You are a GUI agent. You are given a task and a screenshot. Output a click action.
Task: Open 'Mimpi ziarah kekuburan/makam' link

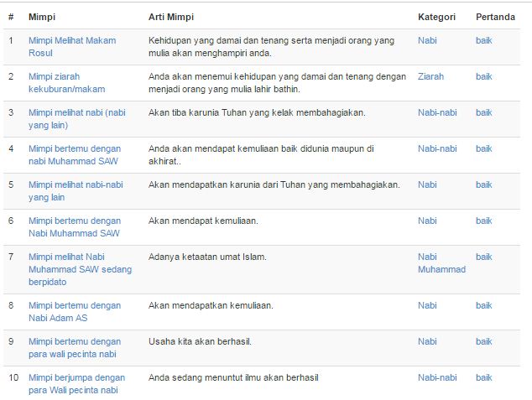[x=66, y=83]
